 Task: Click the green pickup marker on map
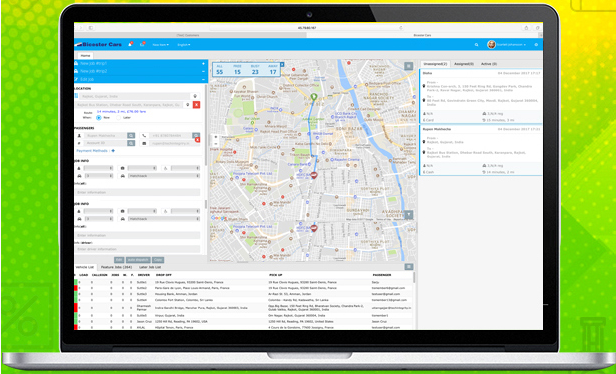[314, 97]
